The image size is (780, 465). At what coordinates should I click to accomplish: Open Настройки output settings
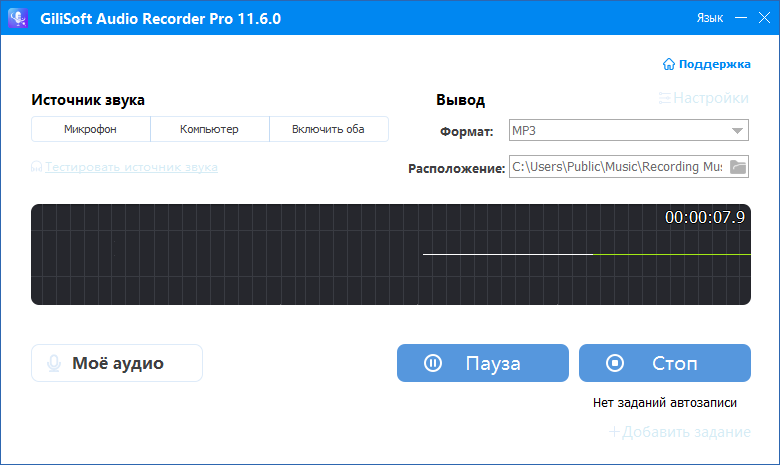703,98
